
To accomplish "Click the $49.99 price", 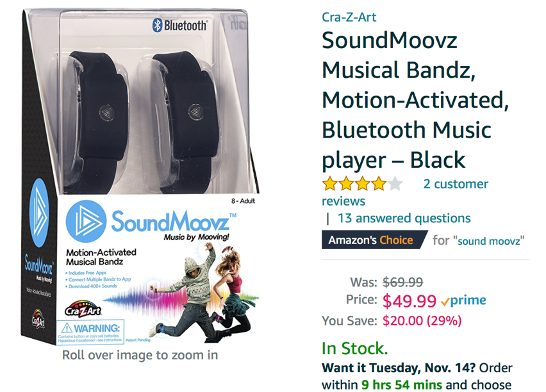I will 409,300.
